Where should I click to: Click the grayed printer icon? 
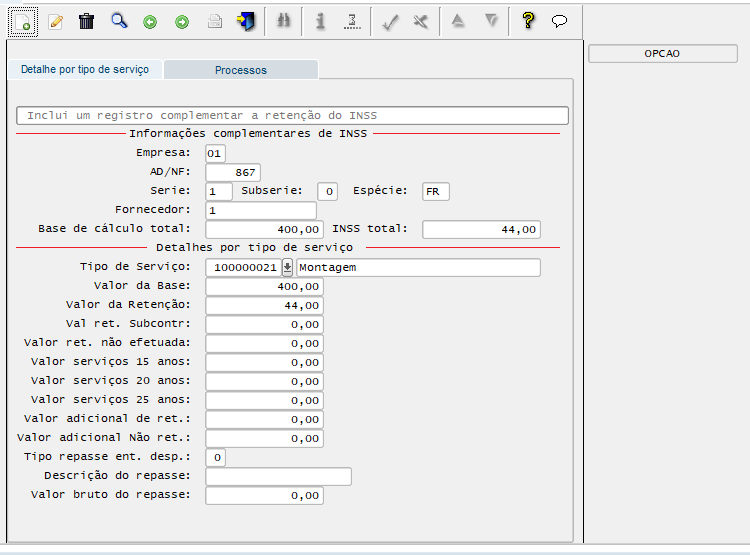tap(215, 22)
